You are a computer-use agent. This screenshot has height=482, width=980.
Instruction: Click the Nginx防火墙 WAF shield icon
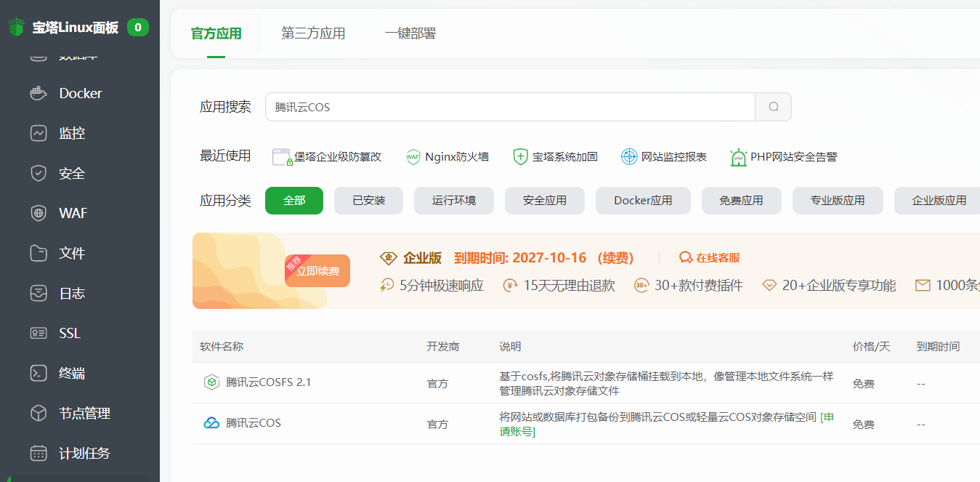point(413,156)
